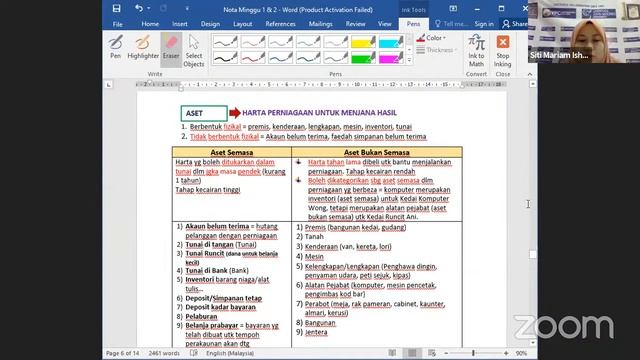The image size is (640, 360).
Task: Switch to Print Layout view
Action: click(x=412, y=353)
